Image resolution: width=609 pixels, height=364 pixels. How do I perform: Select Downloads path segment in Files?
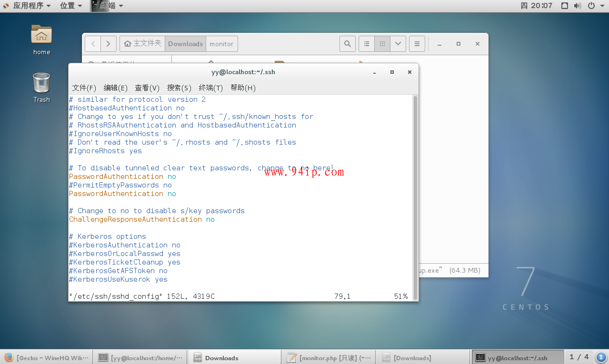[x=185, y=44]
